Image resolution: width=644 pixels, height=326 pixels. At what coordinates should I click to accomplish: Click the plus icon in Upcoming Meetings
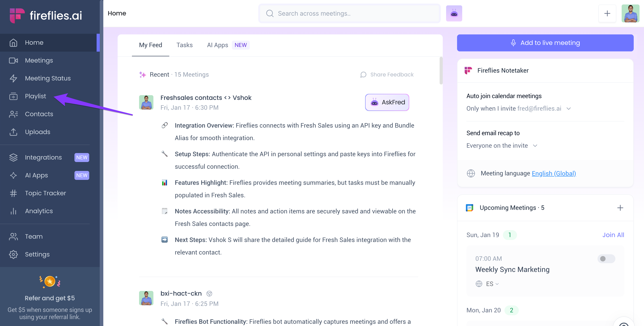tap(620, 208)
